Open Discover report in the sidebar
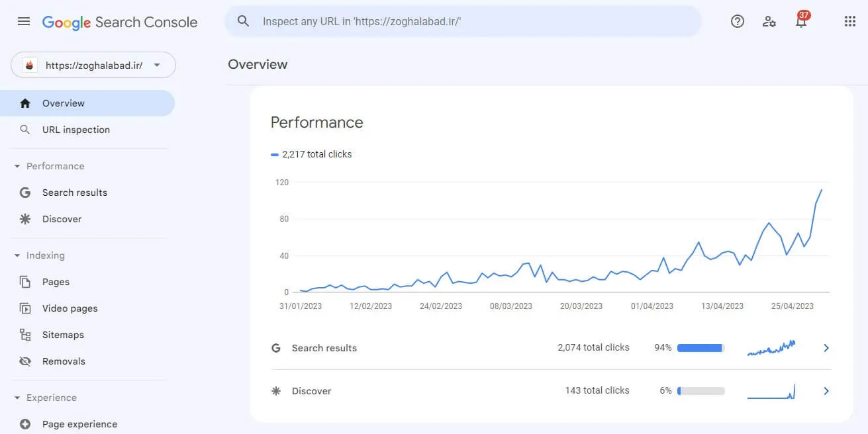Screen dimensions: 868x434 (87, 219)
